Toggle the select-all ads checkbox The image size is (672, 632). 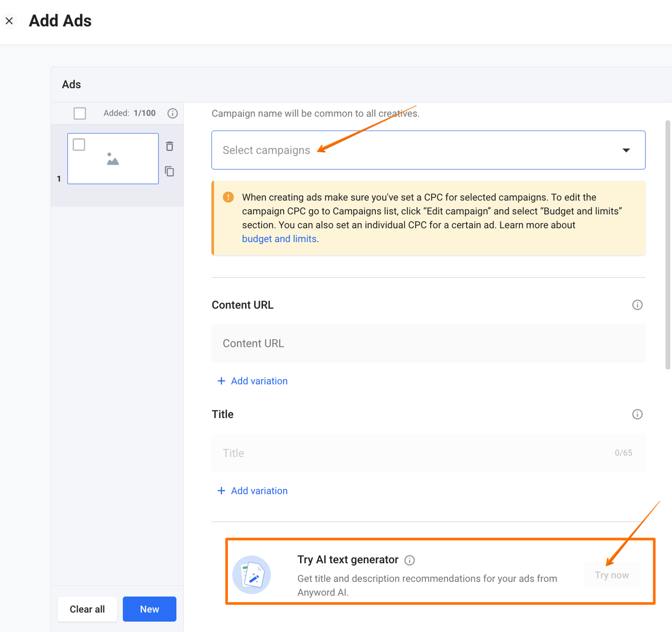point(79,113)
